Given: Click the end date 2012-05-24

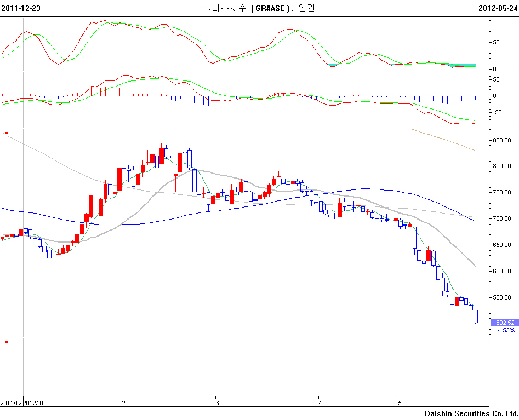Looking at the screenshot, I should 498,8.
